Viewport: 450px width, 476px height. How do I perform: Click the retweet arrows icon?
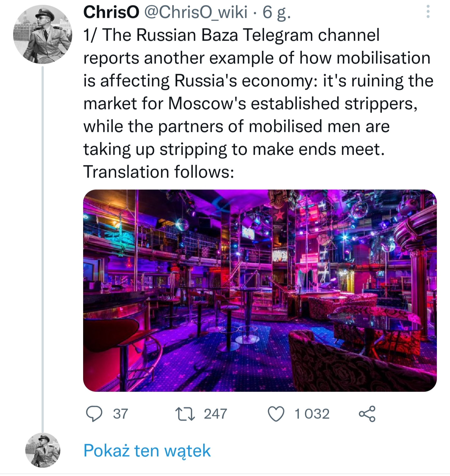pos(185,414)
